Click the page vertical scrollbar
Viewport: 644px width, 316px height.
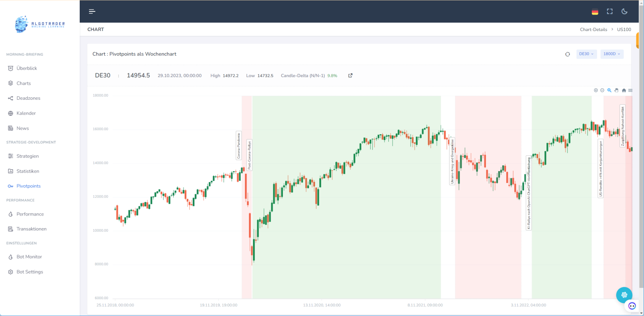click(x=641, y=146)
